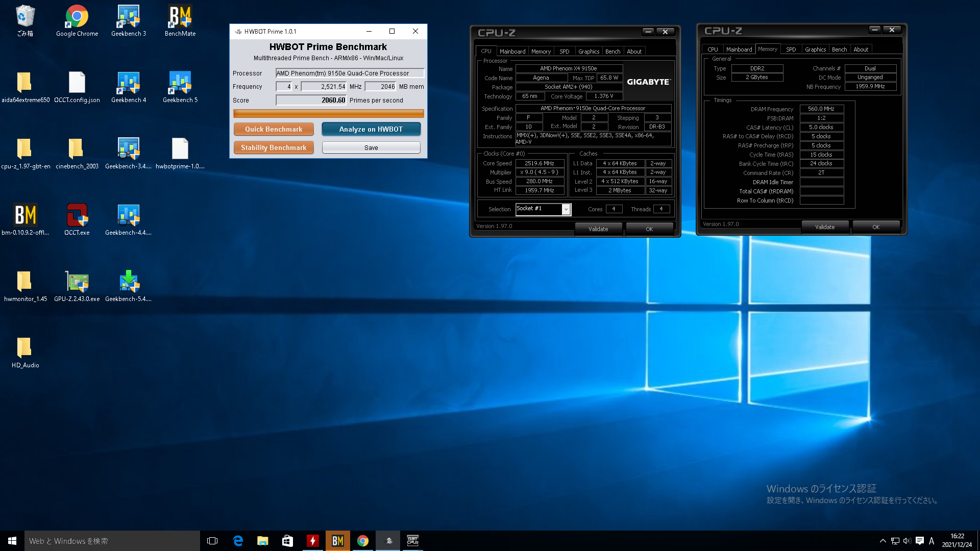Open the Geekbench 4 desktop shortcut
This screenshot has height=551, width=980.
tap(129, 87)
